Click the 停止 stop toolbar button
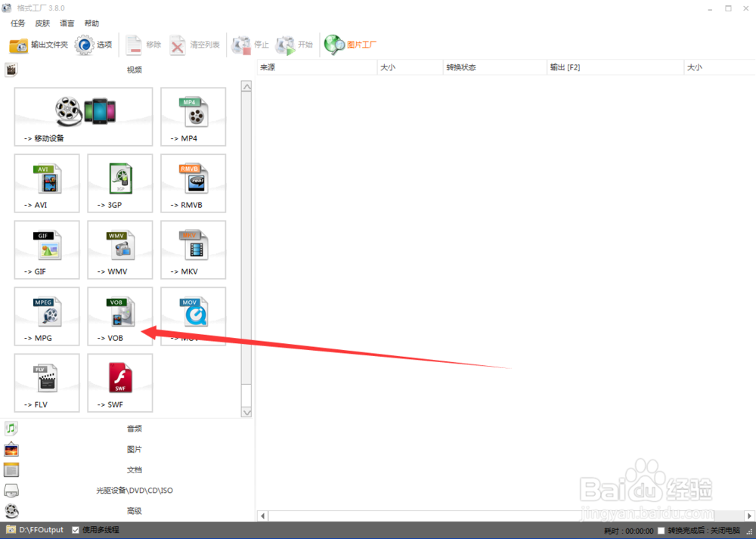The width and height of the screenshot is (756, 539). click(x=250, y=45)
